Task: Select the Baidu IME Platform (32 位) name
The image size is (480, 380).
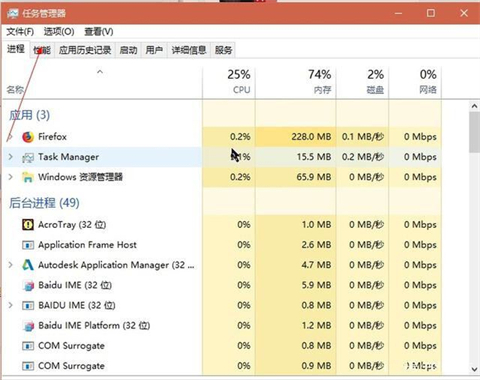Action: click(x=94, y=326)
